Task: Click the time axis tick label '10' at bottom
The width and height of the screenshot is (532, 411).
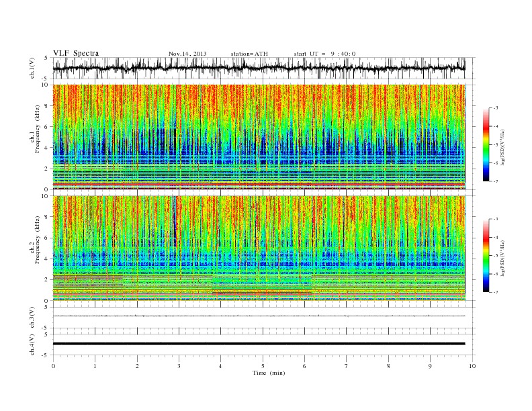Action: tap(472, 366)
